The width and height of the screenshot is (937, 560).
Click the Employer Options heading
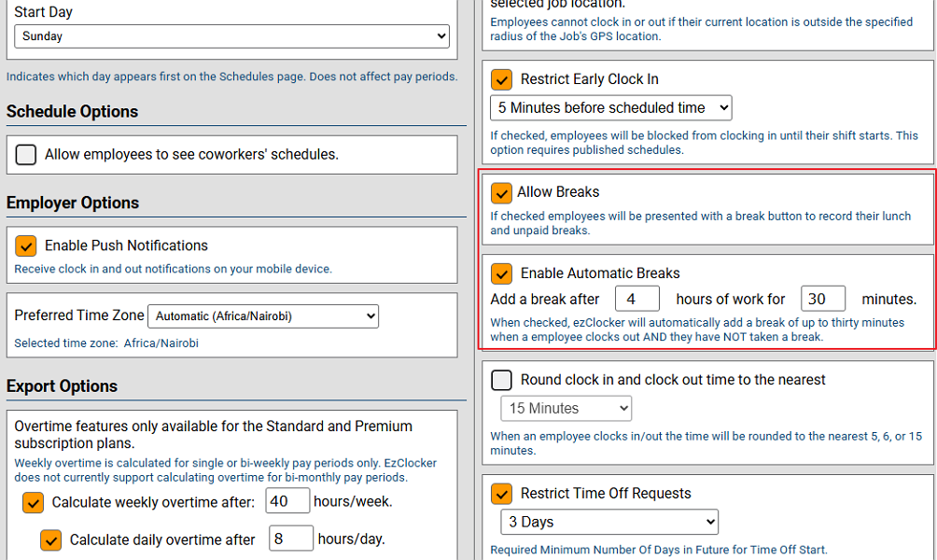click(x=73, y=203)
